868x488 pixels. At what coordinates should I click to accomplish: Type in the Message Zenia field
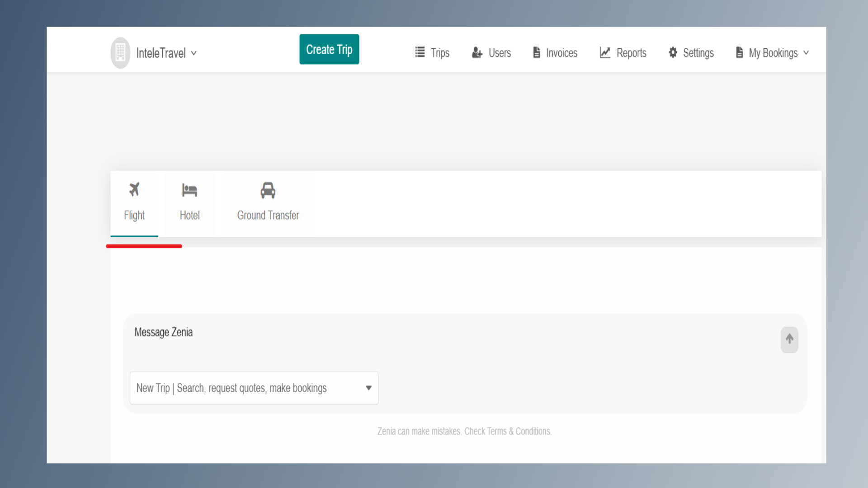(x=452, y=333)
